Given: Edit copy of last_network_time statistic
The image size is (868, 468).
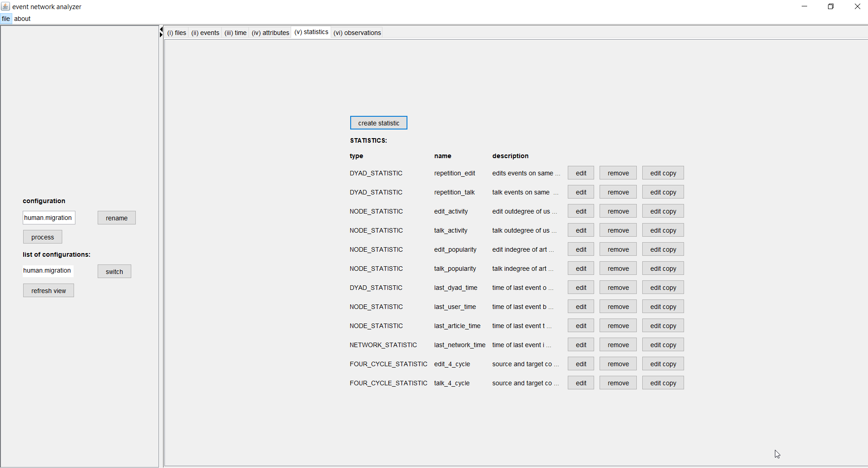Looking at the screenshot, I should tap(663, 345).
